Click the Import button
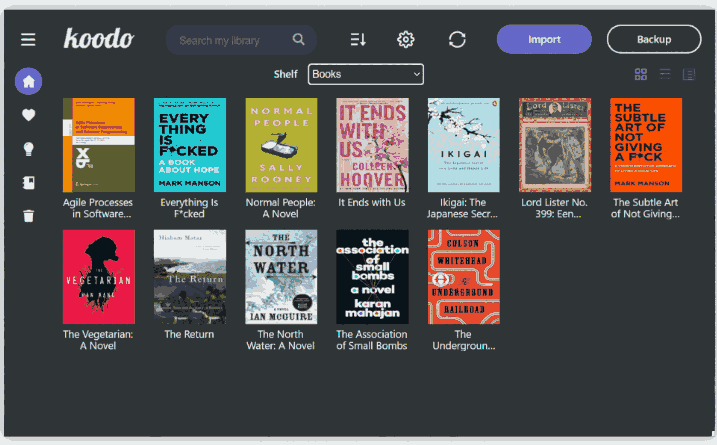Image resolution: width=717 pixels, height=445 pixels. tap(544, 39)
